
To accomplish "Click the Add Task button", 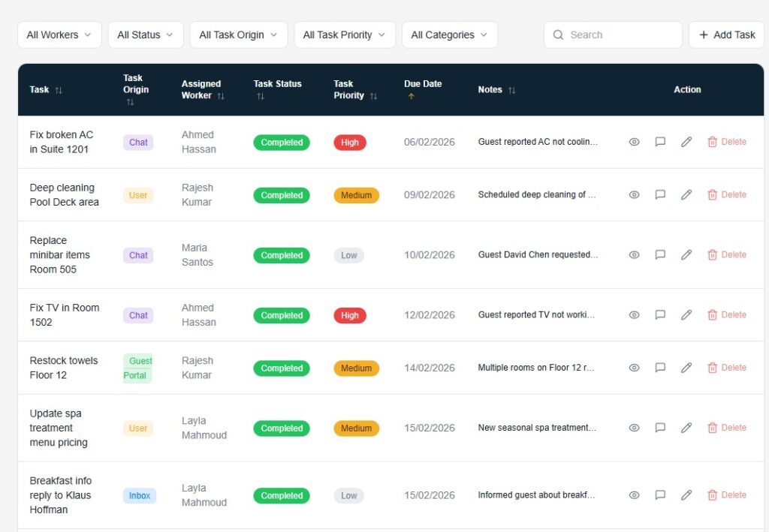I will coord(726,35).
